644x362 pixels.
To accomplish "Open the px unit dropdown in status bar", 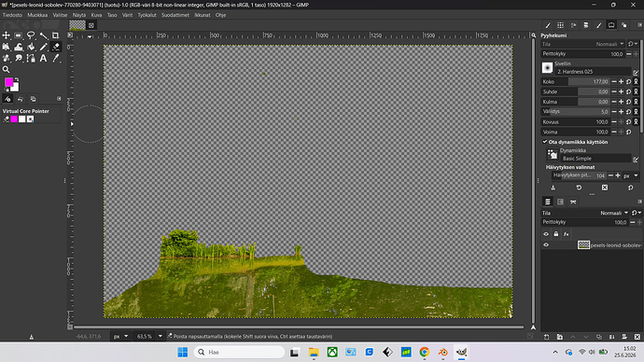I will click(126, 336).
